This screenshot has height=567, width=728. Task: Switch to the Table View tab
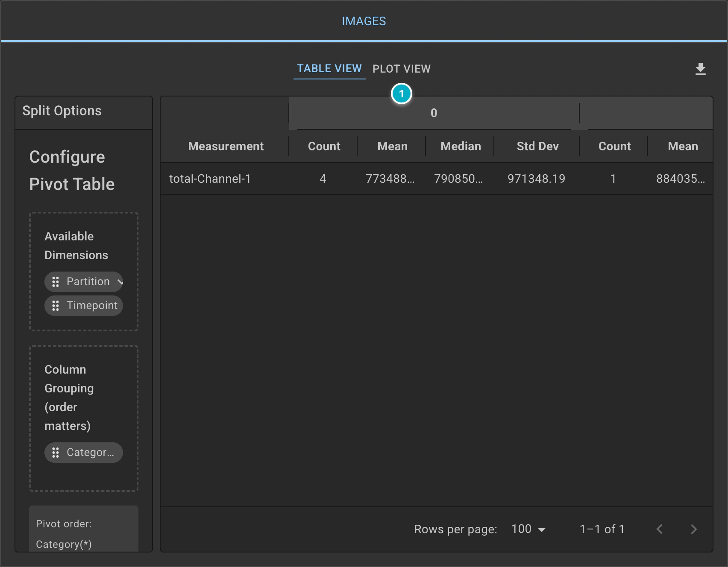(329, 69)
